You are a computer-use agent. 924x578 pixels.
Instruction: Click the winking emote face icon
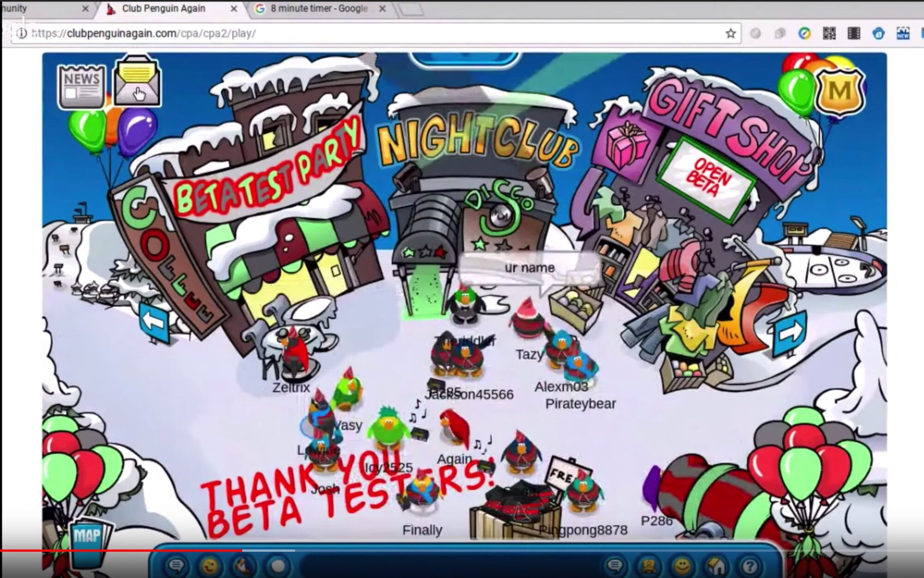[x=210, y=566]
